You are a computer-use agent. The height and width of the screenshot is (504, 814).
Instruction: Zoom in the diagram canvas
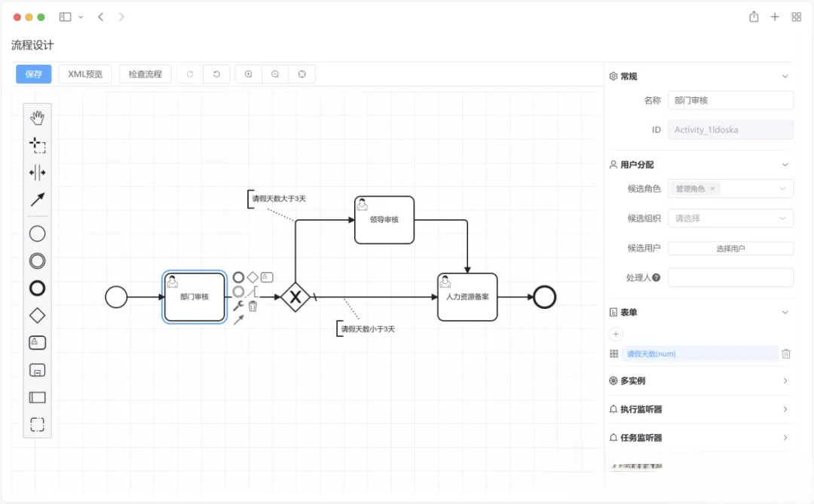249,75
